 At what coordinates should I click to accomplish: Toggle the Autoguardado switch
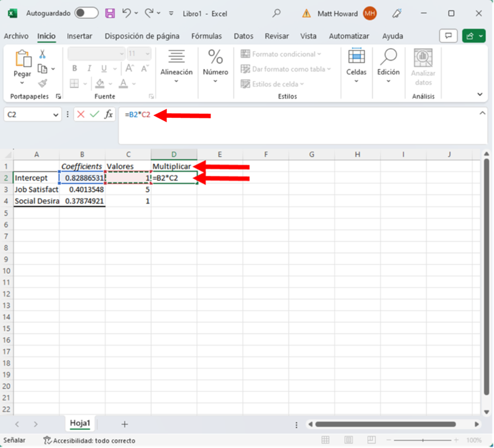point(86,13)
